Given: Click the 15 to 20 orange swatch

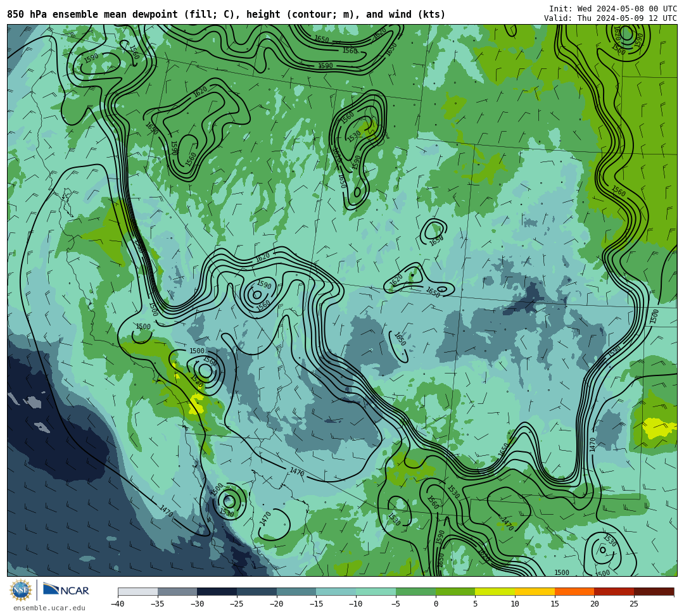Looking at the screenshot, I should (x=574, y=591).
